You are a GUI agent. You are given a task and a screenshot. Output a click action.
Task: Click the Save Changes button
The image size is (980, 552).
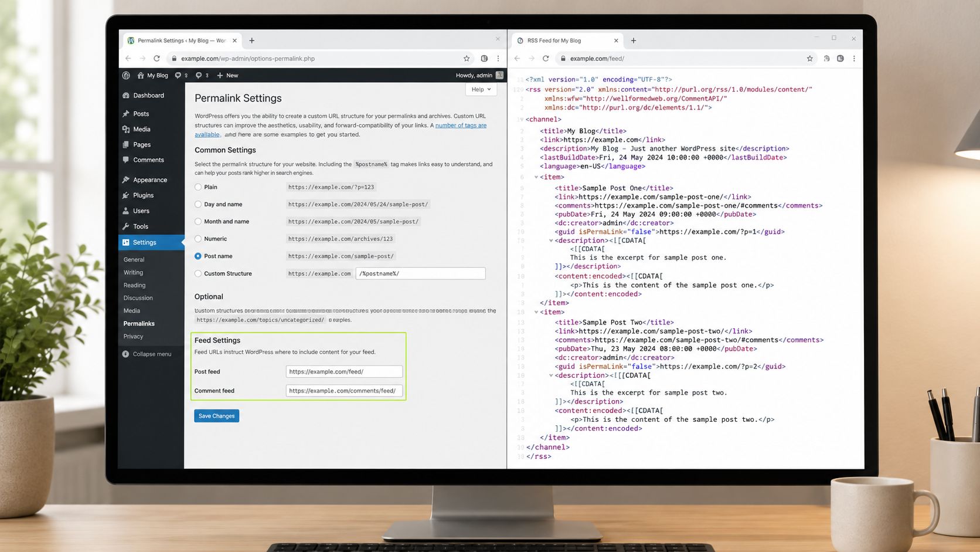point(216,416)
